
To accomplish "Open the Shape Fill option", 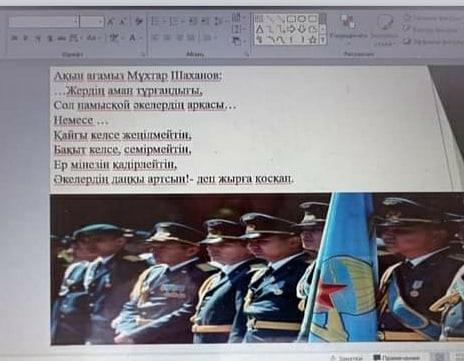I will pos(433,18).
